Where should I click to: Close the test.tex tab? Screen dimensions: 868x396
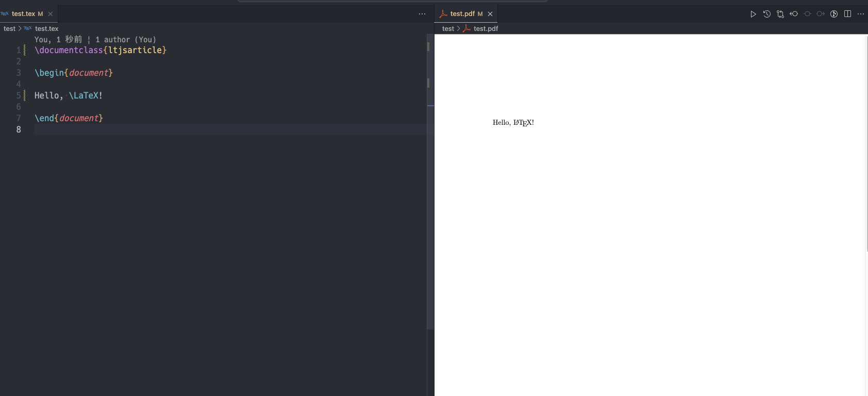51,14
